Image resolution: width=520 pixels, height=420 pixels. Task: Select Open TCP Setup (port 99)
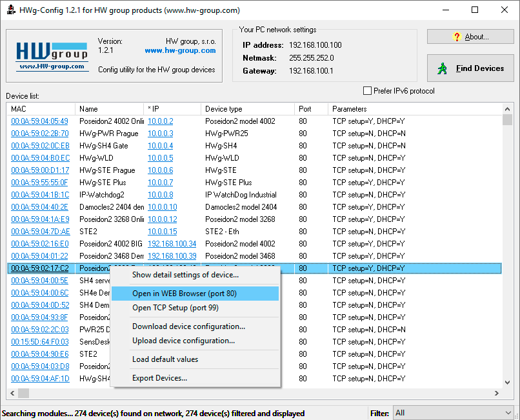195,308
